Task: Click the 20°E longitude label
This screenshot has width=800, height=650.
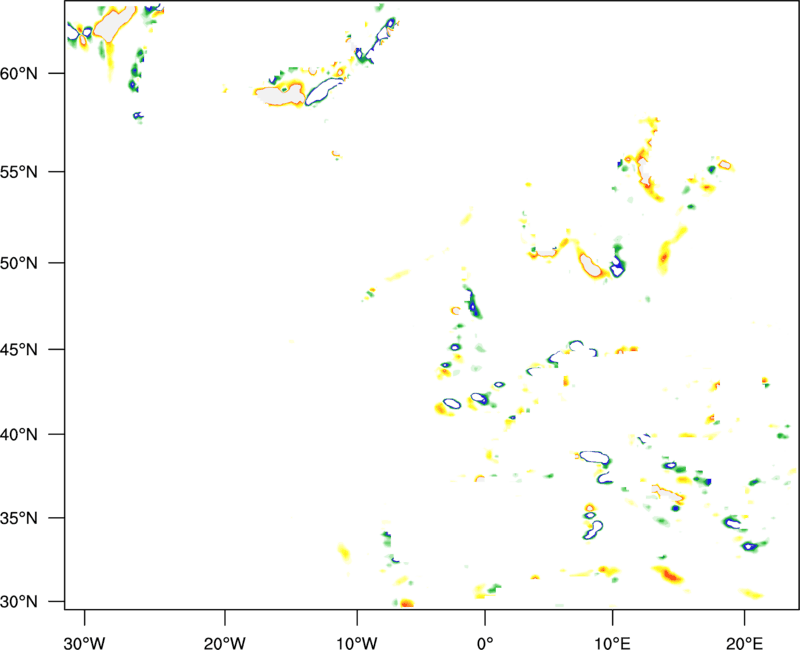Action: point(744,643)
